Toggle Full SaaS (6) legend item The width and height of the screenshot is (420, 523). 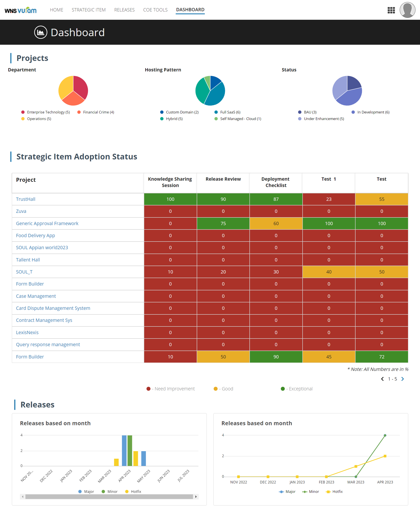coord(227,112)
